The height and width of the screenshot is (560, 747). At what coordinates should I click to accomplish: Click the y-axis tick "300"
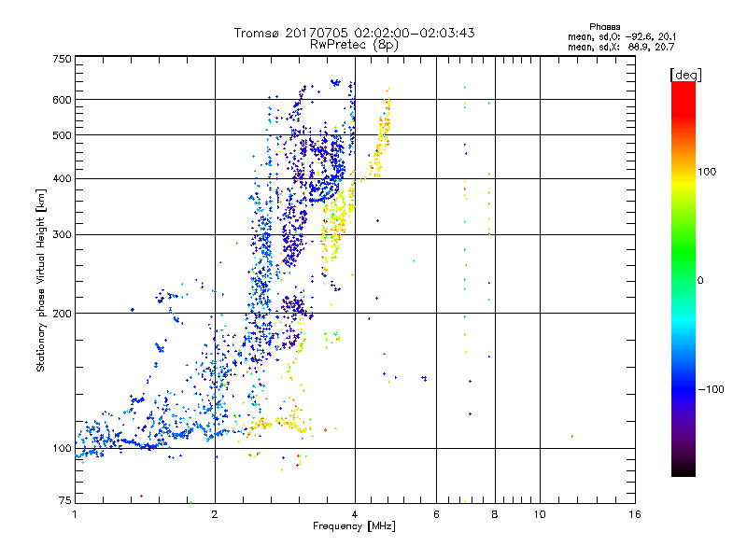(62, 234)
